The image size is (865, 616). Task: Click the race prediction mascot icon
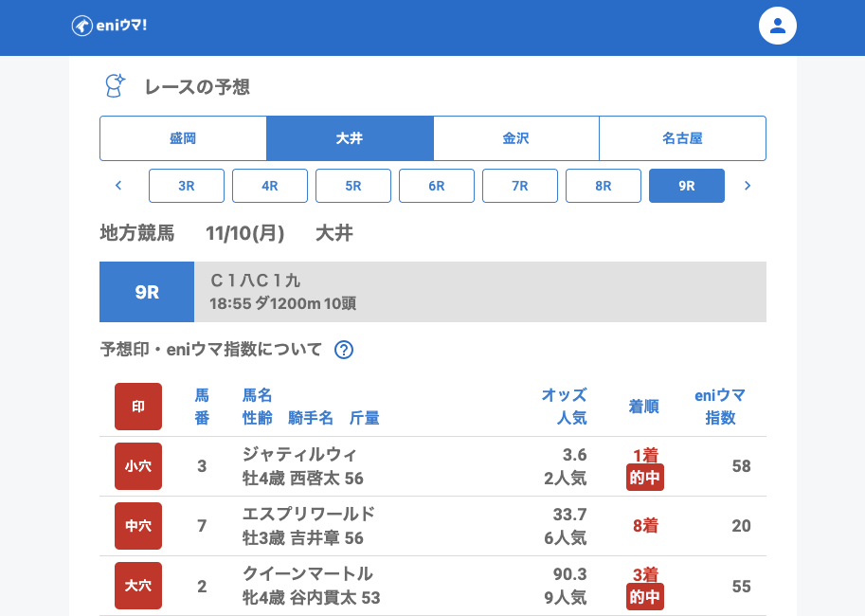click(x=115, y=86)
